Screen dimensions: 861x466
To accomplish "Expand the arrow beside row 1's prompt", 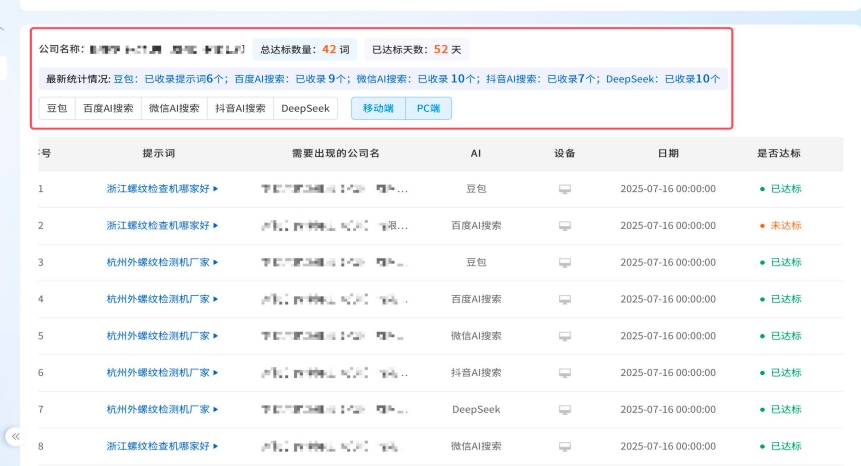I will click(216, 189).
